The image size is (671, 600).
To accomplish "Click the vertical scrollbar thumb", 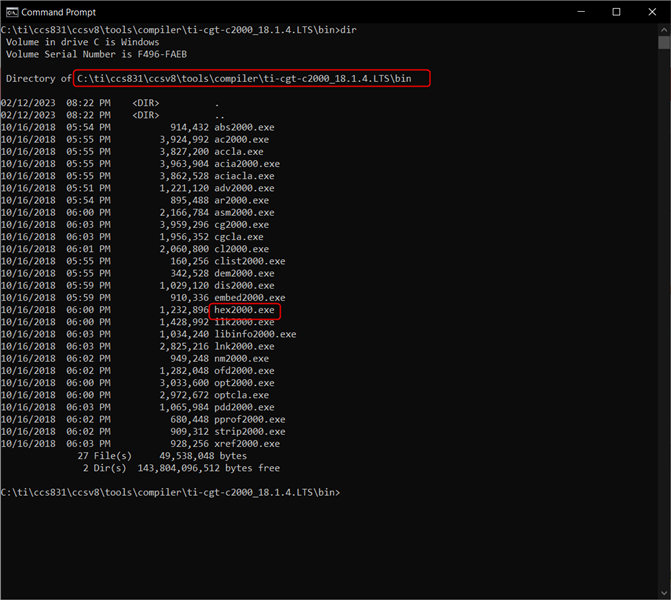I will [x=664, y=42].
